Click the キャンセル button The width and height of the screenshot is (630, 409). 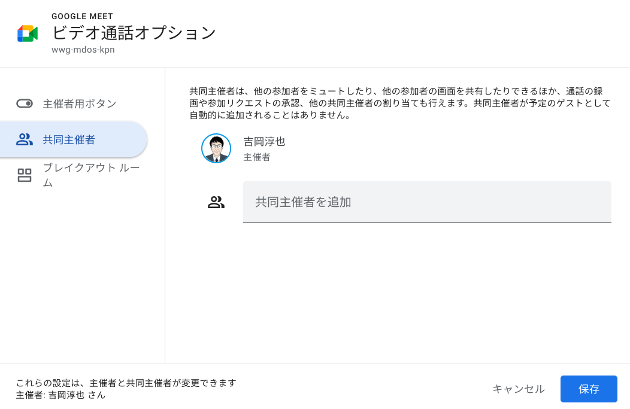(x=518, y=389)
